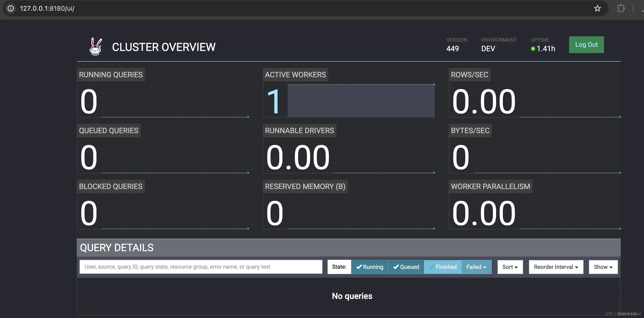Click the checkmark icon on Running filter
The image size is (644, 318).
click(359, 267)
